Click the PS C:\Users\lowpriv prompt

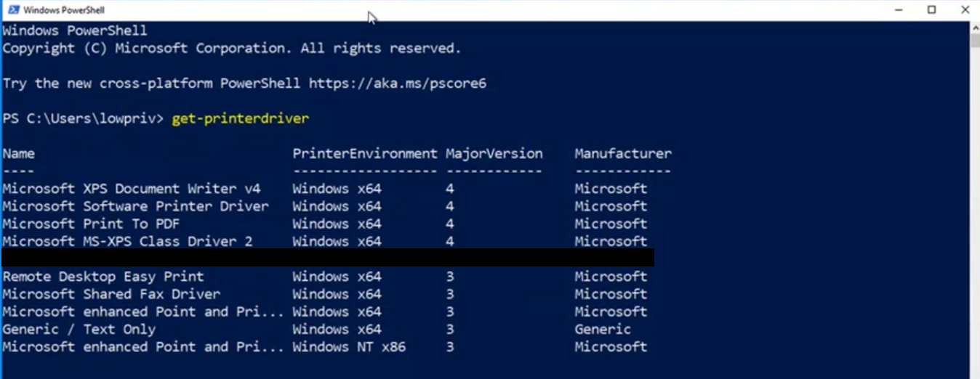(x=83, y=118)
